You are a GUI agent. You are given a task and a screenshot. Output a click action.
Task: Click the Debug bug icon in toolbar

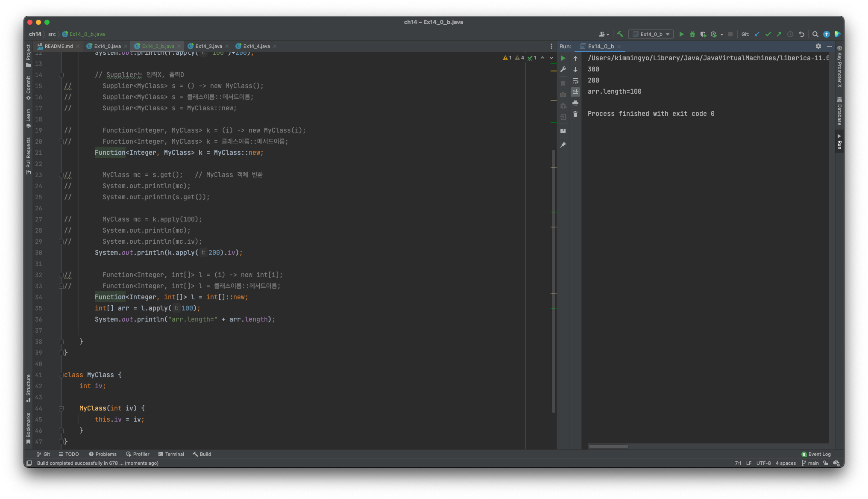(692, 34)
